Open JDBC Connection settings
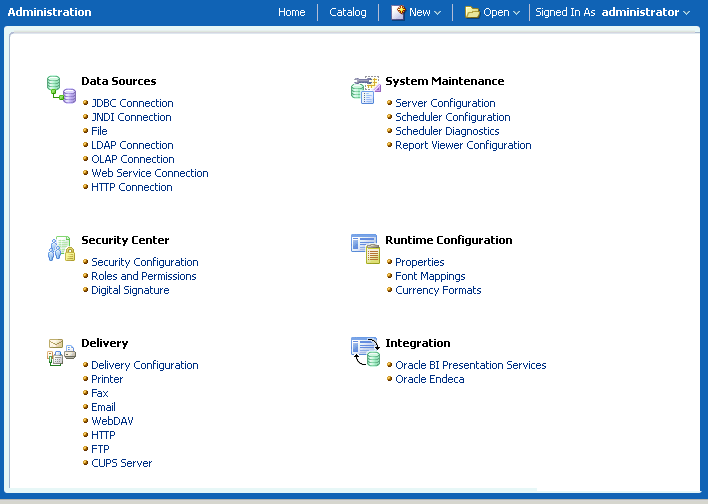This screenshot has width=708, height=504. tap(132, 103)
